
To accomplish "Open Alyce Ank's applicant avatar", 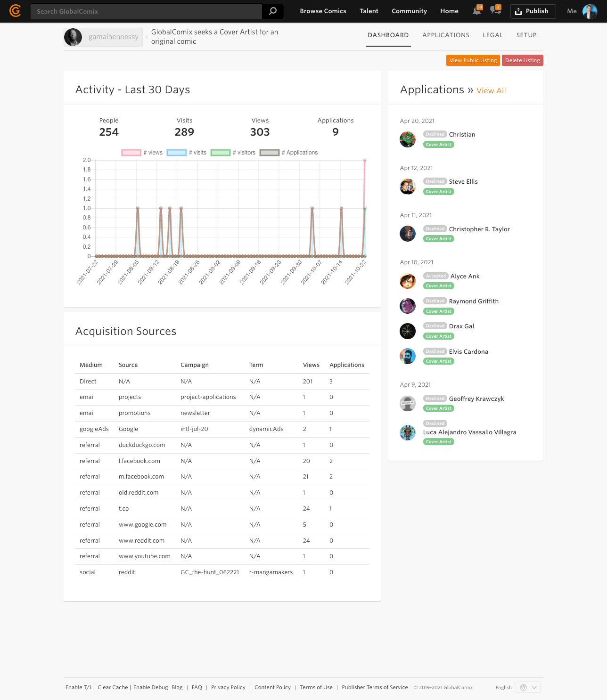I will 408,281.
